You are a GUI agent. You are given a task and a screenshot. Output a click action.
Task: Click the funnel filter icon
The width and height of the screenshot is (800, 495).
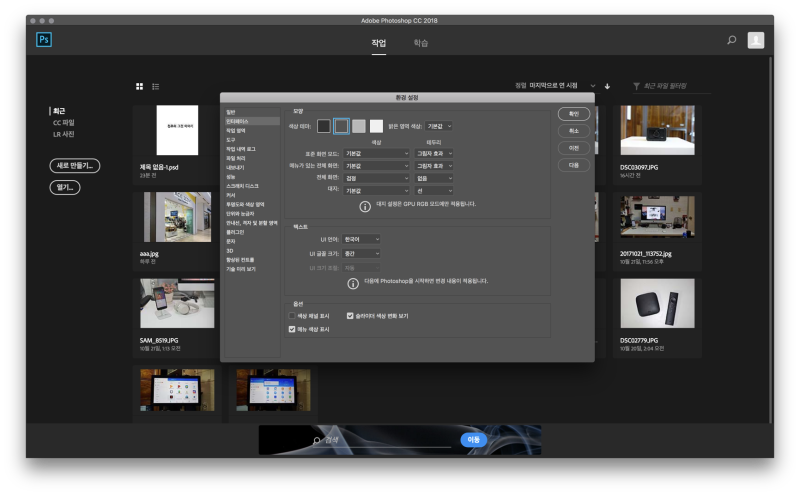tap(636, 86)
